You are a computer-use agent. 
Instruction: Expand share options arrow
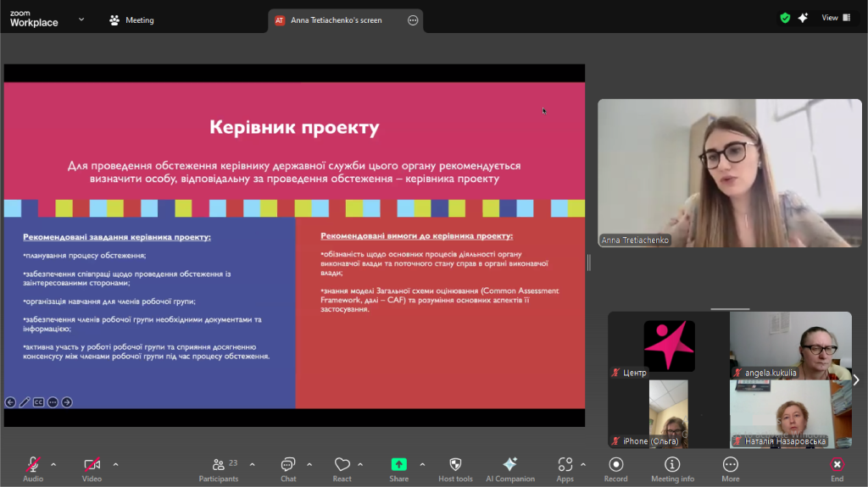[422, 464]
